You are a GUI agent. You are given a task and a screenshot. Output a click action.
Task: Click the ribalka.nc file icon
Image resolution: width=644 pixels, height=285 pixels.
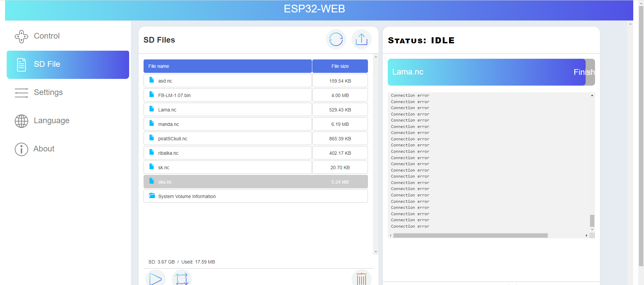pos(152,152)
